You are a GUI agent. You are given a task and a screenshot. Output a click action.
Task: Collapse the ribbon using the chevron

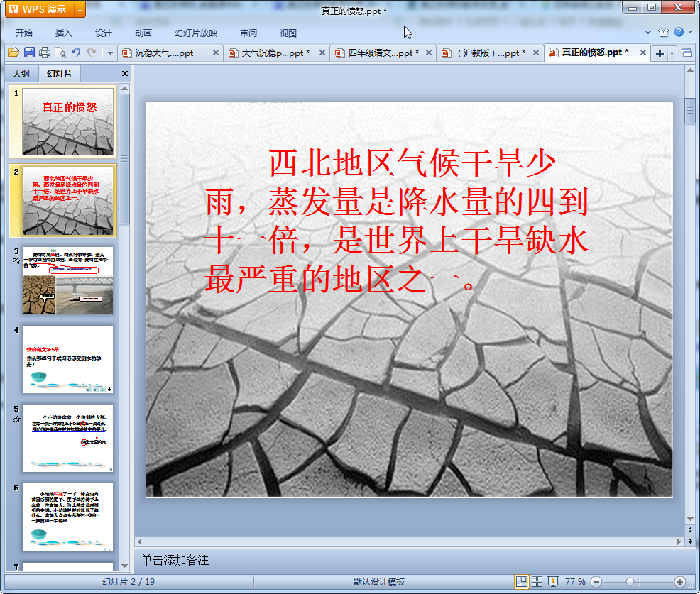click(x=648, y=32)
